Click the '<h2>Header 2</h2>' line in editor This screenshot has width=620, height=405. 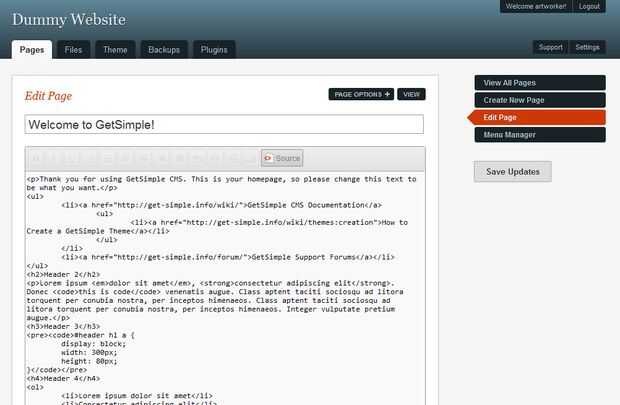click(63, 274)
